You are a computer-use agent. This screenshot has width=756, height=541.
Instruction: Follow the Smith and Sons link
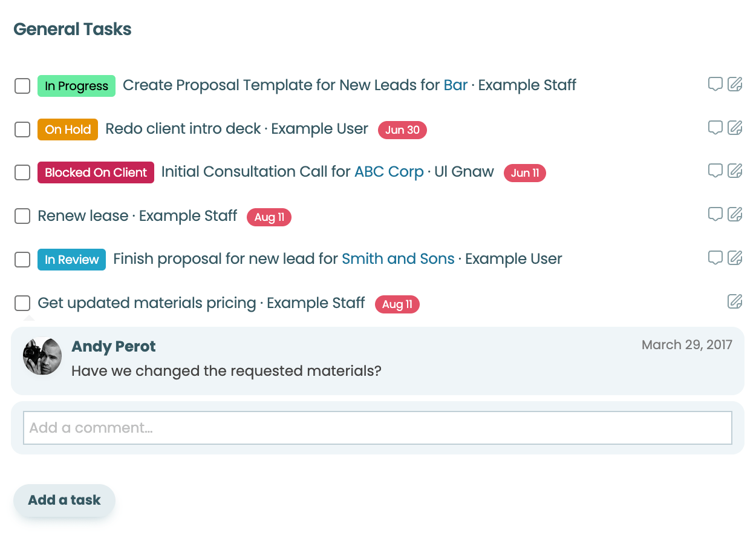coord(398,259)
